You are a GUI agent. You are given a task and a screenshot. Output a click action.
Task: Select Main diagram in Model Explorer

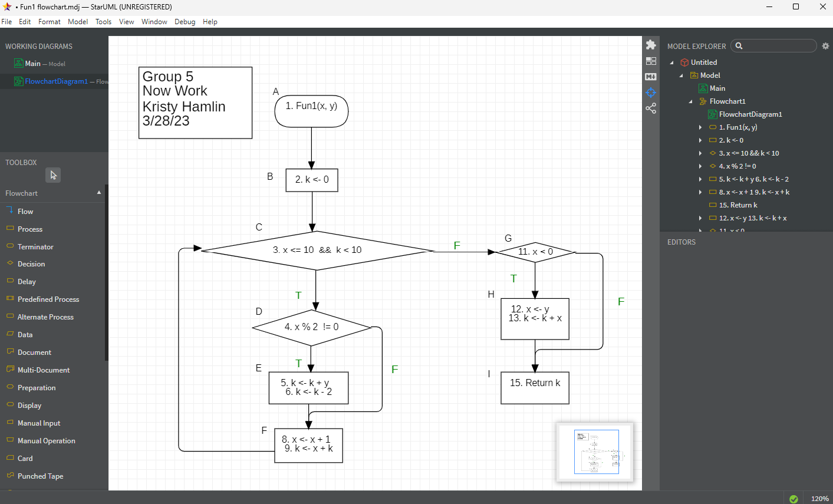(717, 88)
